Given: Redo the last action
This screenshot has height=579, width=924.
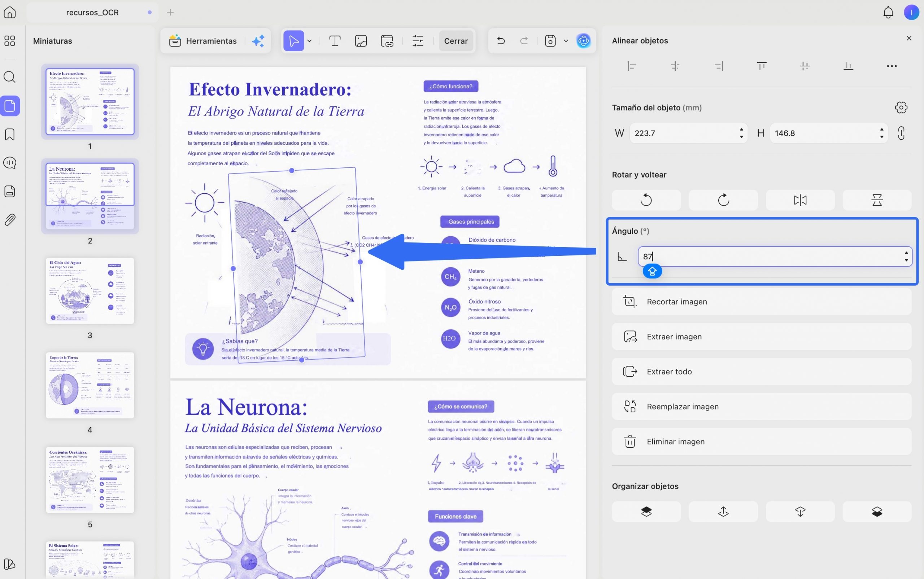Looking at the screenshot, I should [x=524, y=41].
